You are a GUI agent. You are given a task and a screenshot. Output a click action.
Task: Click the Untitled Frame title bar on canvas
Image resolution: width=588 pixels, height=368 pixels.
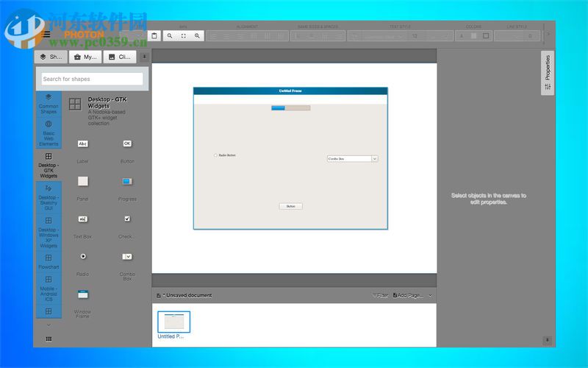[x=290, y=91]
